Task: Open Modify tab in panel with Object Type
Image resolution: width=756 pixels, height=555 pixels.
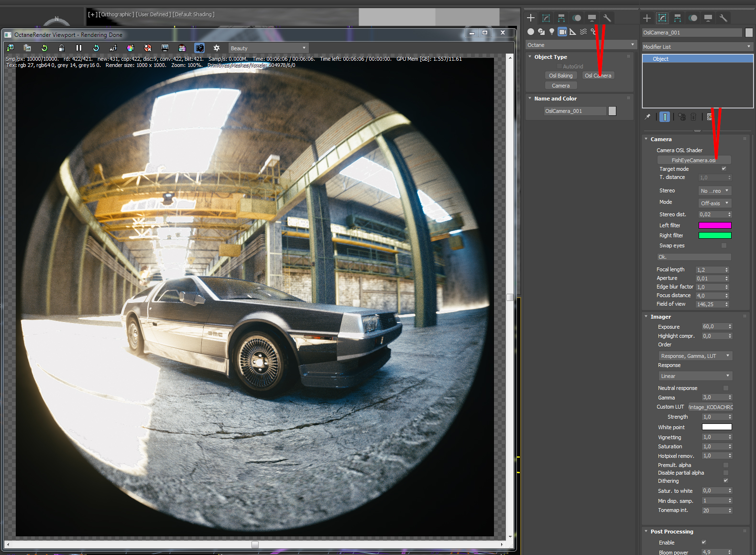Action: pos(546,18)
